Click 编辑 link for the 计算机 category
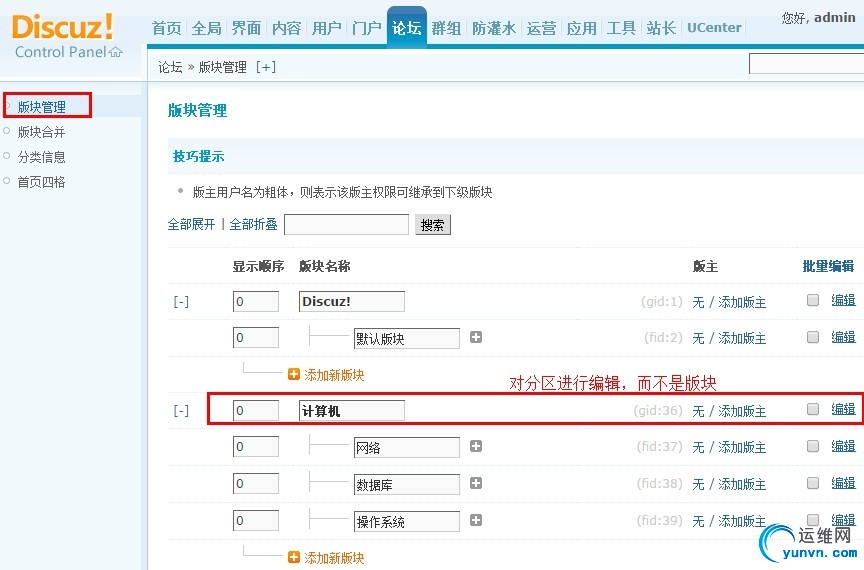 pos(843,409)
